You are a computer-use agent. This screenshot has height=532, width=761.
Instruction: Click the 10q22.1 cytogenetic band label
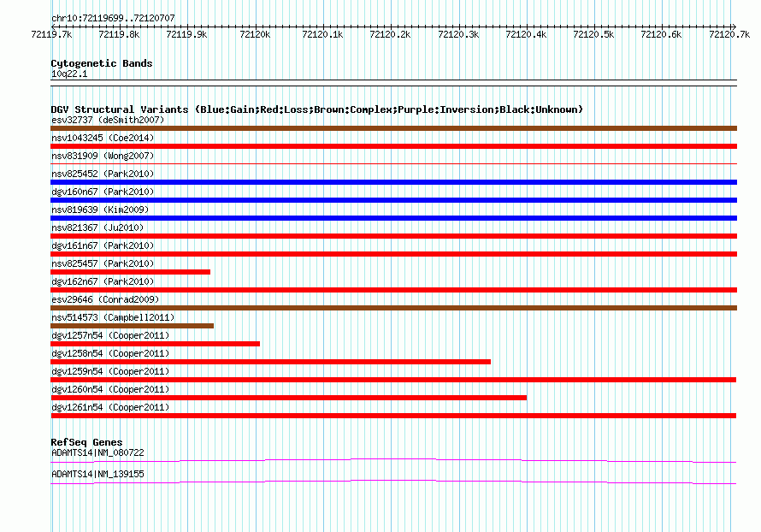pyautogui.click(x=69, y=74)
